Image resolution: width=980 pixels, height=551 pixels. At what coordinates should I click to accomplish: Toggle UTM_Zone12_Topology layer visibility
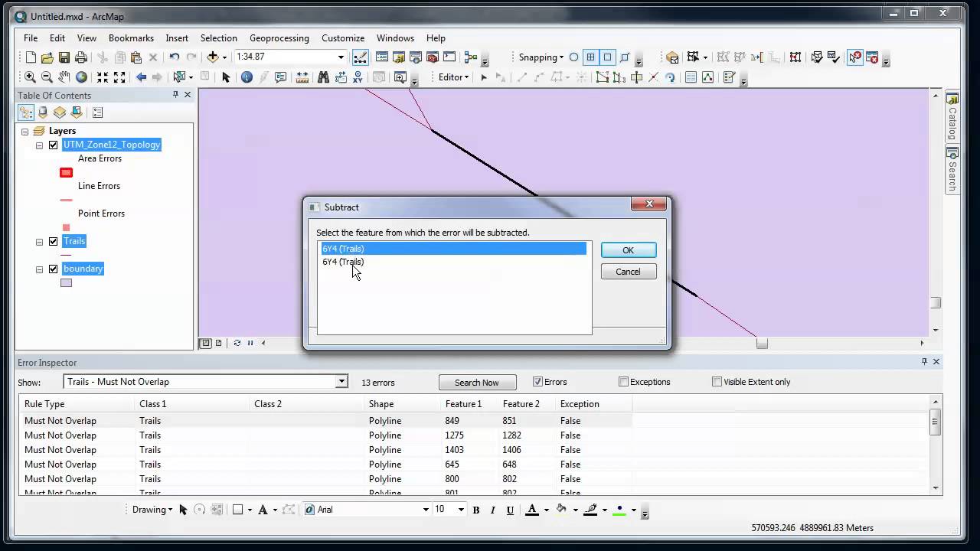tap(53, 145)
